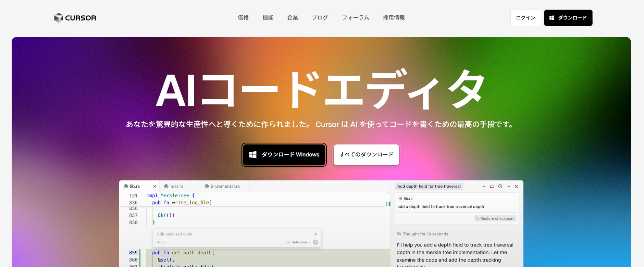Click the prompt text 'add a depth field to track tree traversal depth'
This screenshot has height=267, width=644.
(441, 206)
